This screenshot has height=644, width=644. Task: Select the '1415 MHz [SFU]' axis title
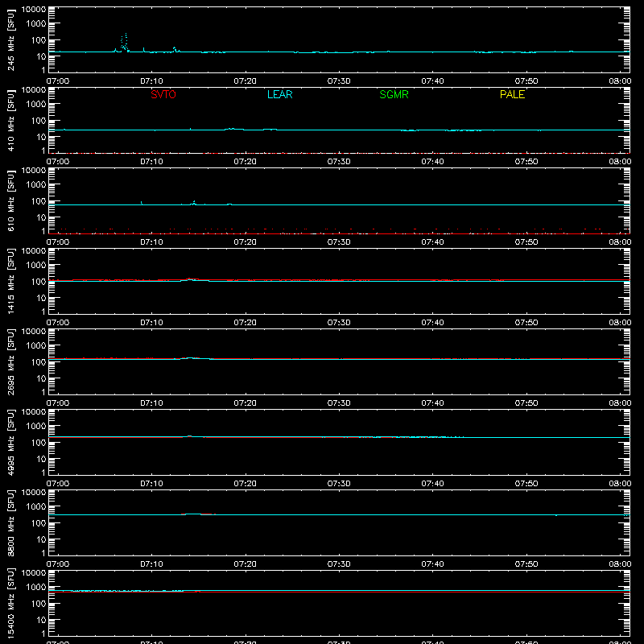pos(11,281)
